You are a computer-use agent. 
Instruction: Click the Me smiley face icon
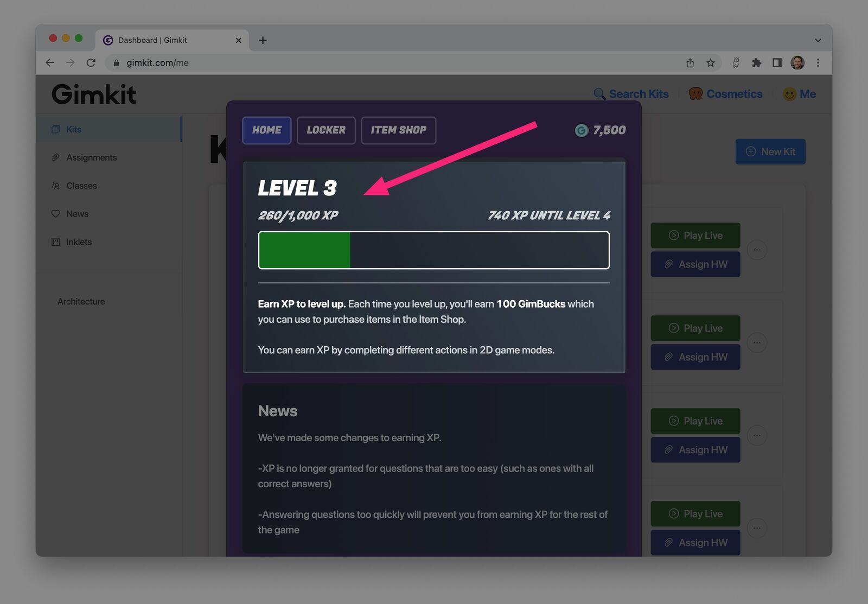point(789,94)
